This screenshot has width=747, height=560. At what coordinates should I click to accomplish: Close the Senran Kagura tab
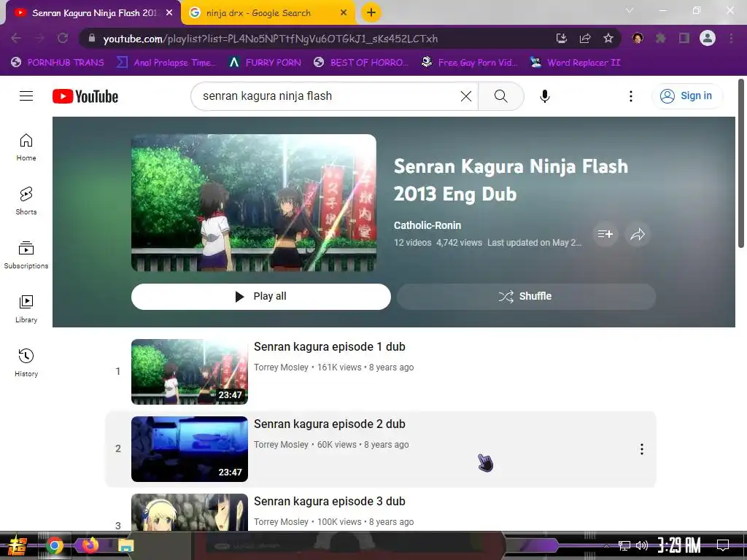pos(169,13)
